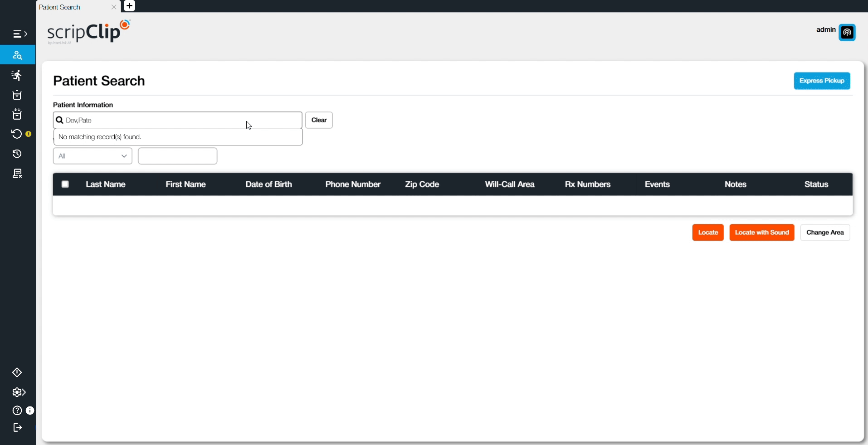Open the diamond warning alerts icon

point(17,372)
